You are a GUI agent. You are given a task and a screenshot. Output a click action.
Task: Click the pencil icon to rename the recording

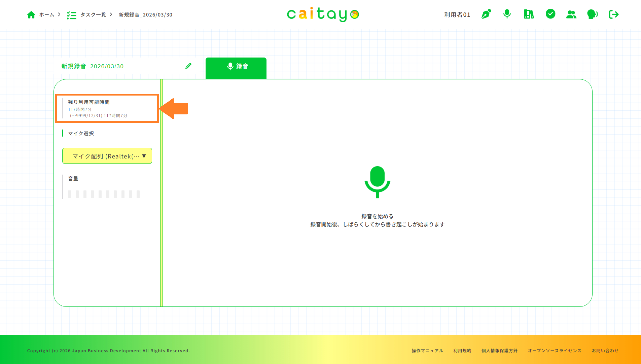tap(188, 66)
